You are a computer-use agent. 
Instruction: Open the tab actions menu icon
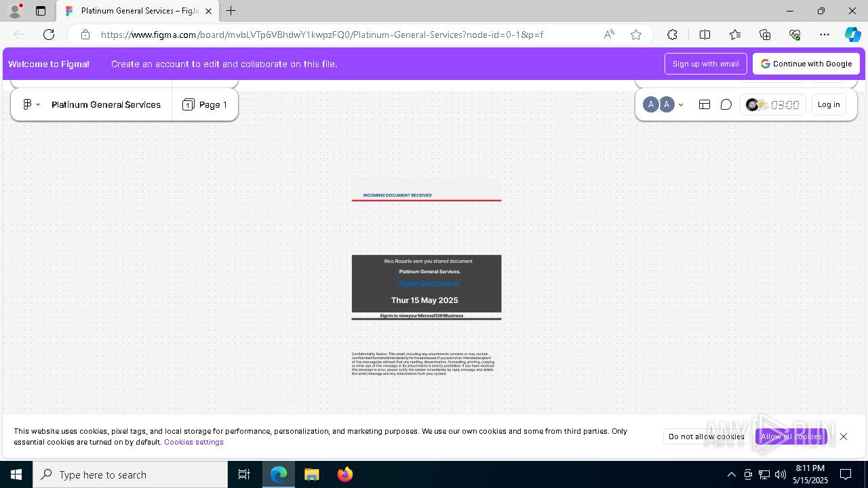41,11
